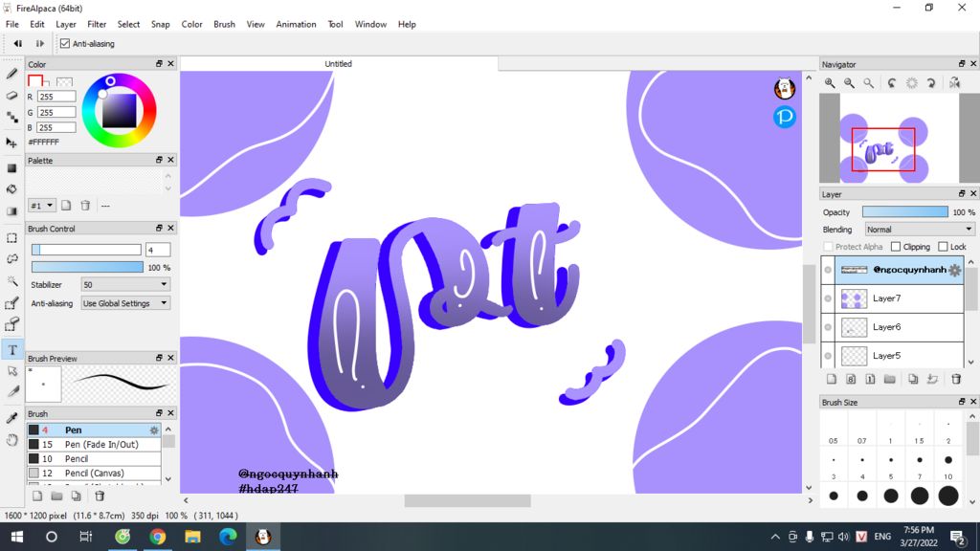This screenshot has width=980, height=551.
Task: Select the Pencil (Canvas) brush
Action: (94, 474)
